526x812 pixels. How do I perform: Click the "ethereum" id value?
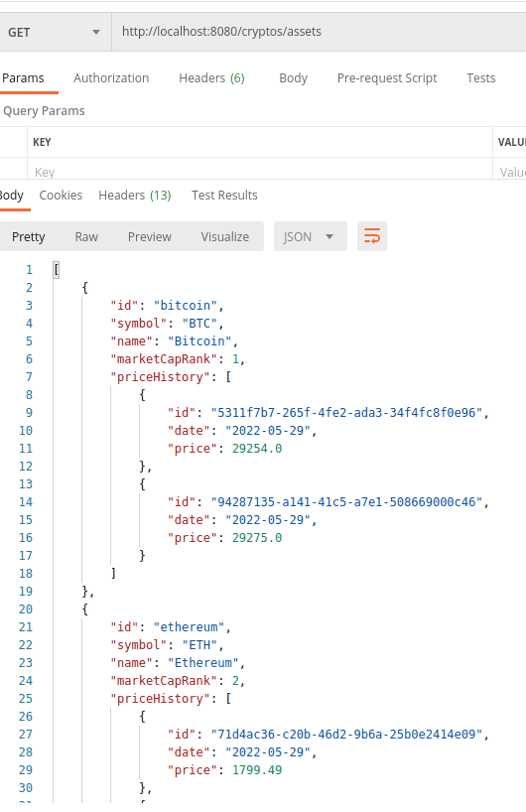[x=189, y=627]
